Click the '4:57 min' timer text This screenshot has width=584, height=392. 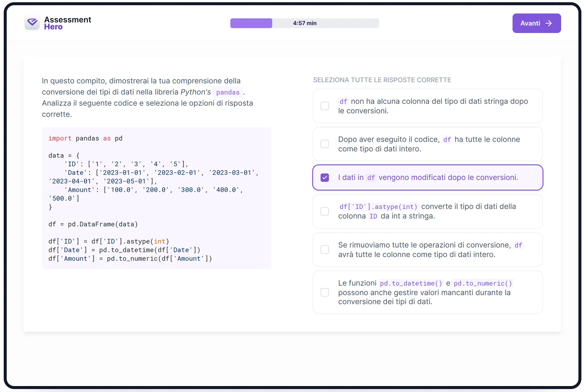305,23
